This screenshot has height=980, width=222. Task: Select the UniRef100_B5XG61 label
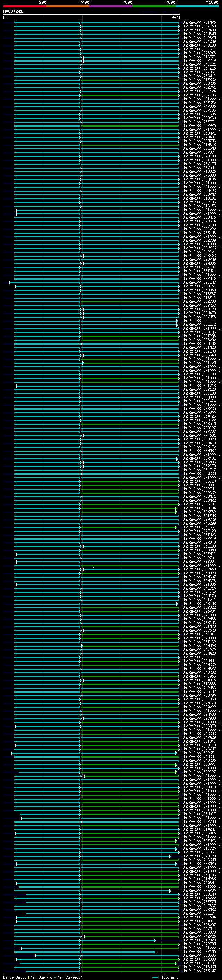(x=199, y=527)
